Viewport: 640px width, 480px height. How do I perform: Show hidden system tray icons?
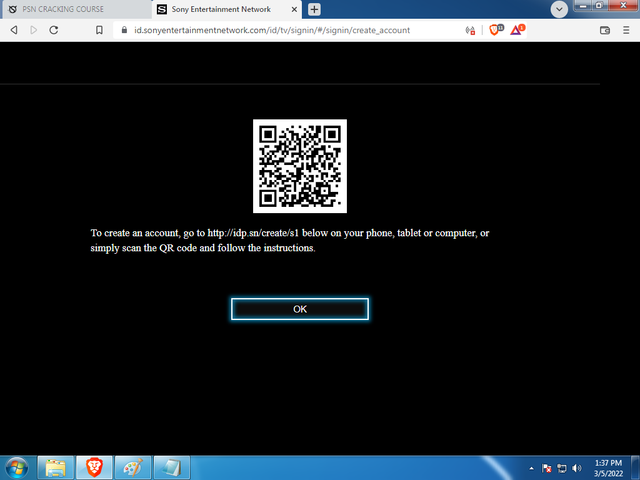pos(531,468)
